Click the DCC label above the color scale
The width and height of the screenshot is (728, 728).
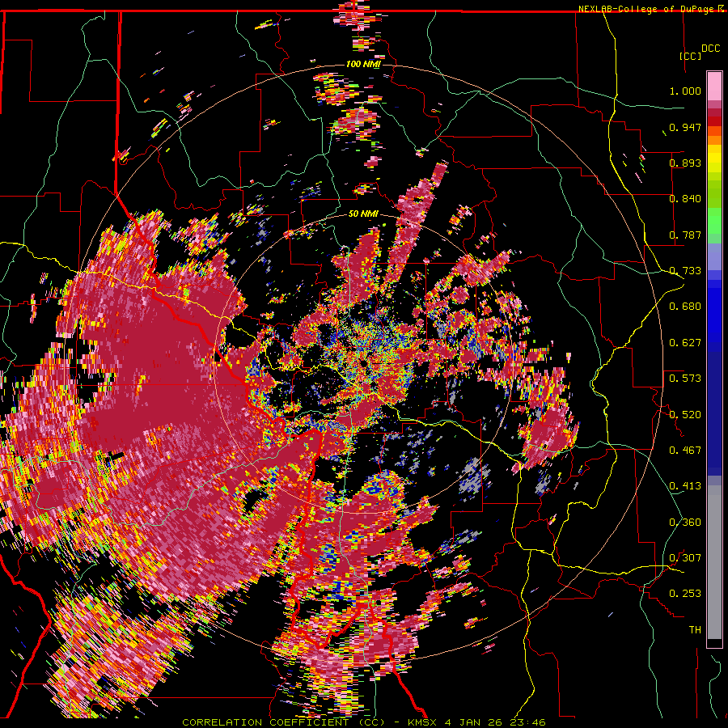710,49
